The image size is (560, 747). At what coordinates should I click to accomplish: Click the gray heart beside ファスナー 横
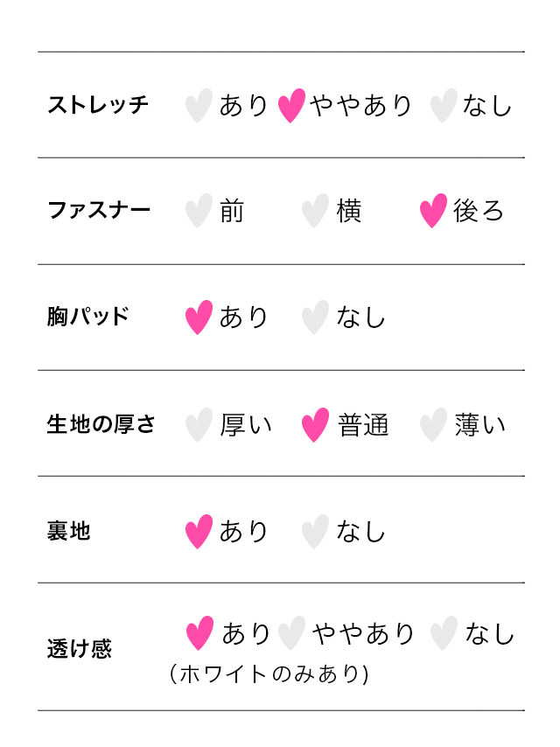coord(315,211)
